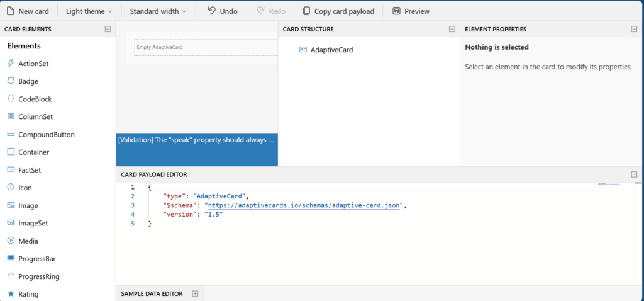Open the Standard width dropdown
The image size is (644, 301).
[x=158, y=11]
